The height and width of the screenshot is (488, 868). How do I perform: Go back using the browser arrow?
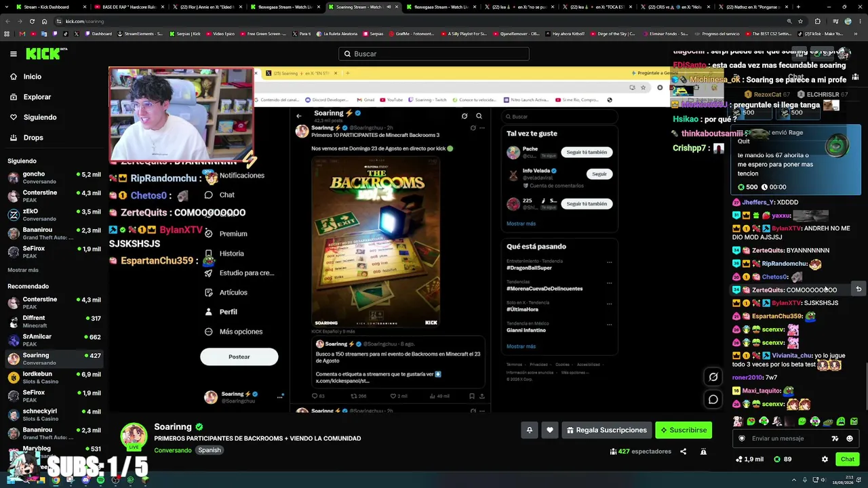coord(7,21)
